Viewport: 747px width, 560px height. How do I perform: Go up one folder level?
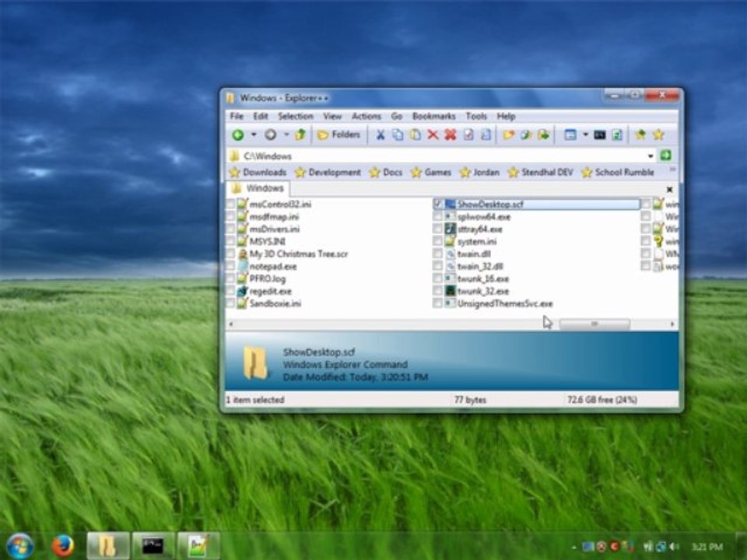pyautogui.click(x=300, y=135)
